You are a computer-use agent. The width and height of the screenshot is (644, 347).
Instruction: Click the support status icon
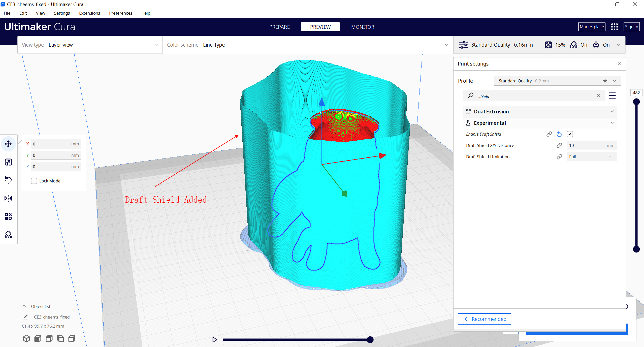(574, 45)
